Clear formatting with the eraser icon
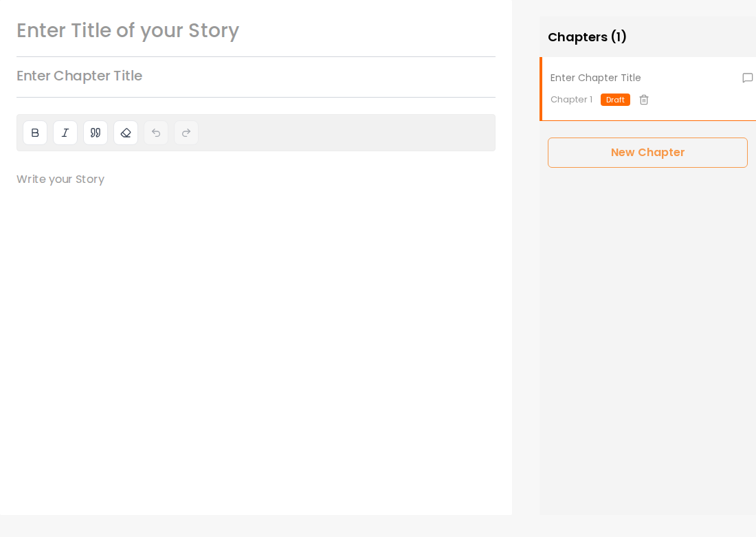The image size is (756, 537). [x=126, y=133]
